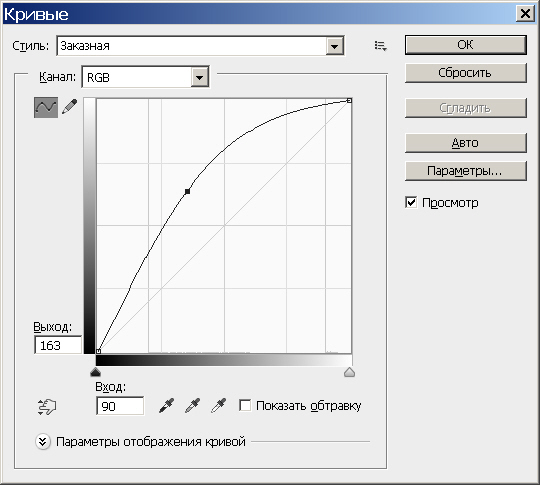The image size is (540, 485).
Task: Expand Параметры отображения кривой section
Action: click(42, 441)
